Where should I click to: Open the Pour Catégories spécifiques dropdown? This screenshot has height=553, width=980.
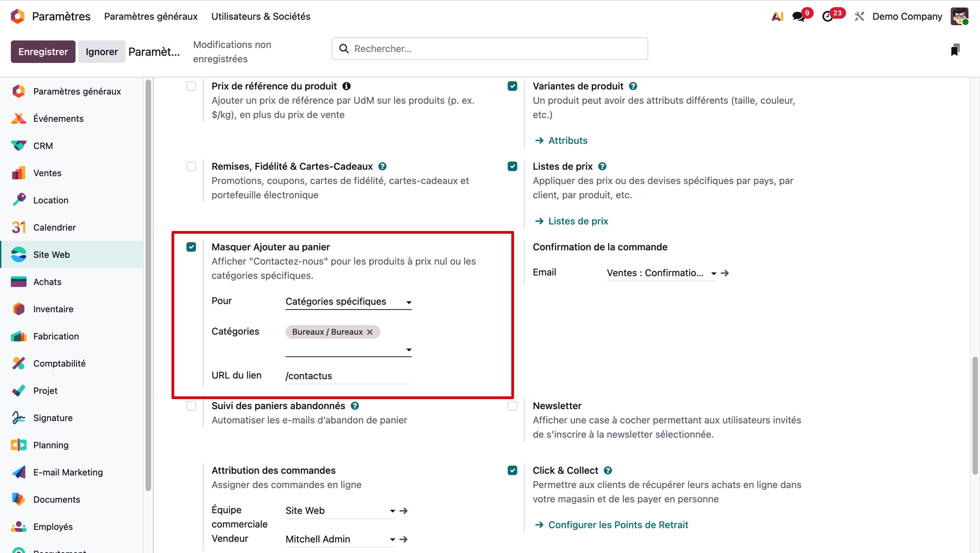coord(349,302)
